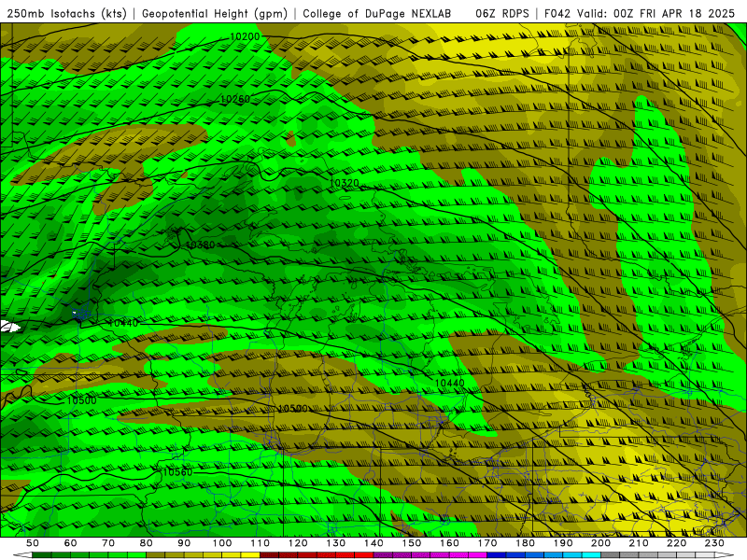Viewport: 747px width, 560px height.
Task: Click the 180 kt colorbar value
Action: [x=525, y=543]
